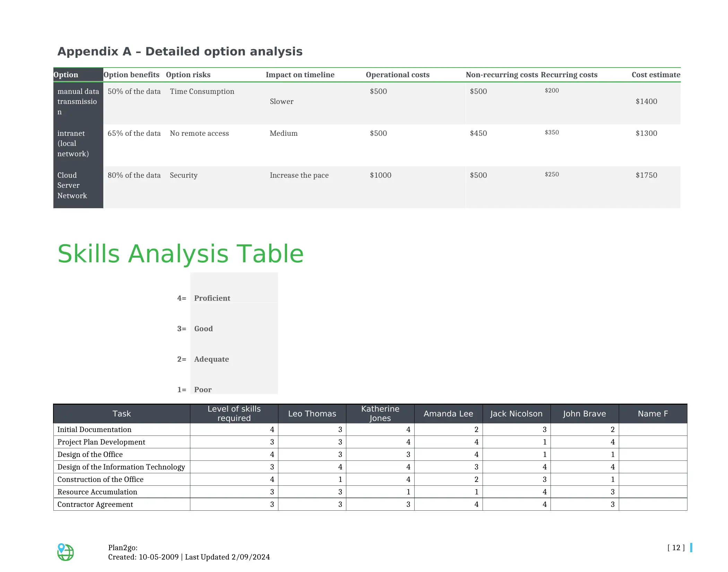Click the 'Level of skills required' header
Screen dimensions: 728x572
click(234, 414)
